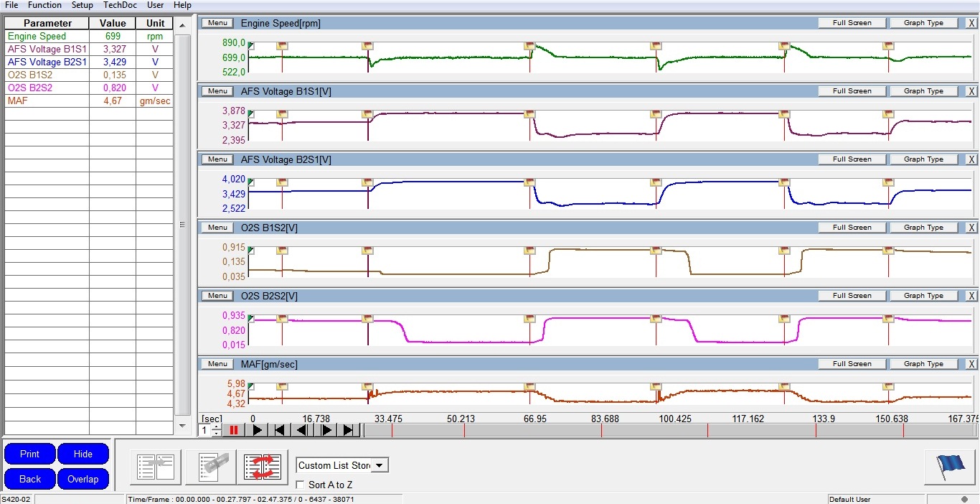Step forward one frame
The height and width of the screenshot is (504, 980).
(x=326, y=430)
